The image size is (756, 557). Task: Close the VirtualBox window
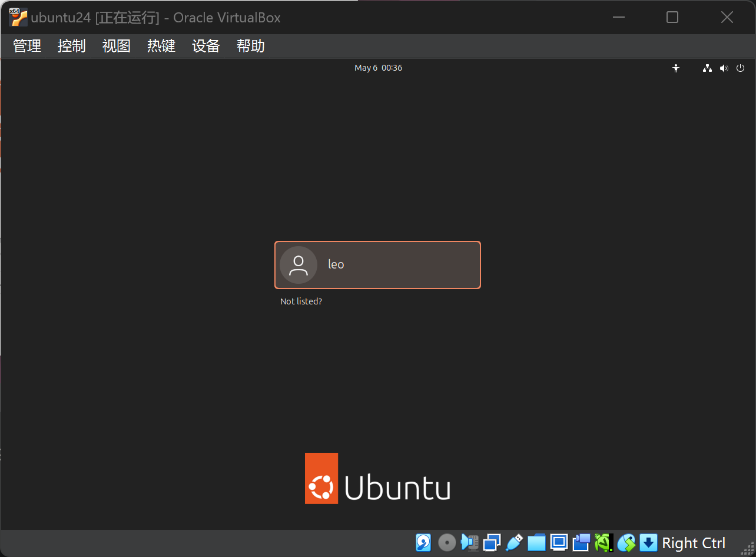pyautogui.click(x=727, y=17)
